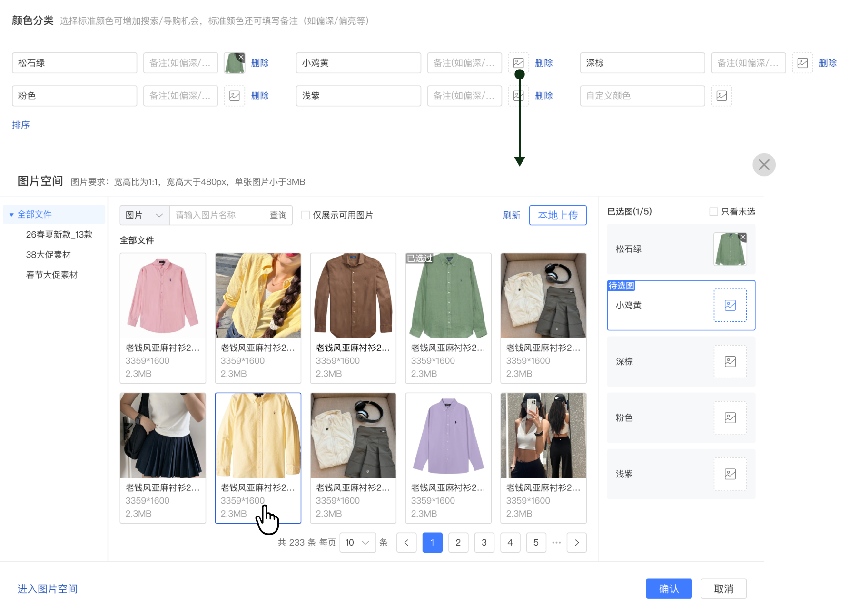Select the flat yellow shirt thumbnail

point(258,436)
